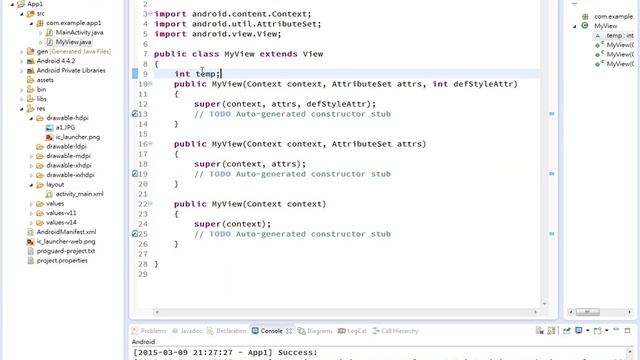Image resolution: width=640 pixels, height=360 pixels.
Task: Collapse the res folder arrow
Action: tap(22, 109)
